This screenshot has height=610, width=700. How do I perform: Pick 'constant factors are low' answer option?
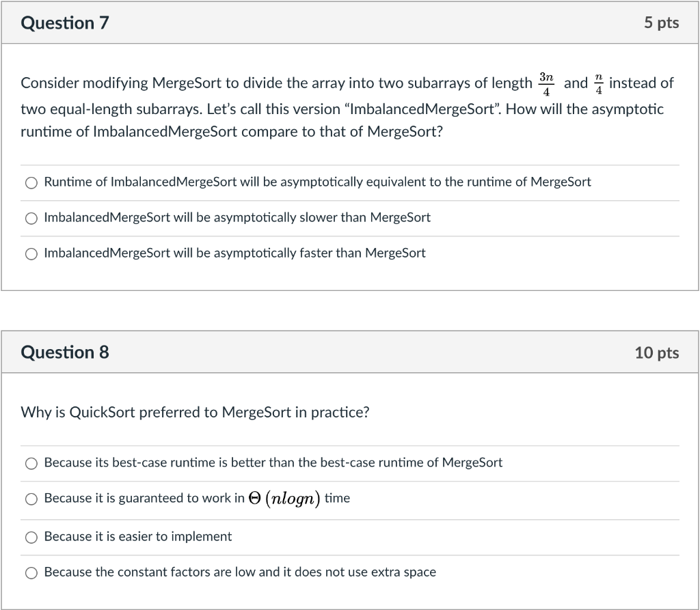pyautogui.click(x=31, y=573)
